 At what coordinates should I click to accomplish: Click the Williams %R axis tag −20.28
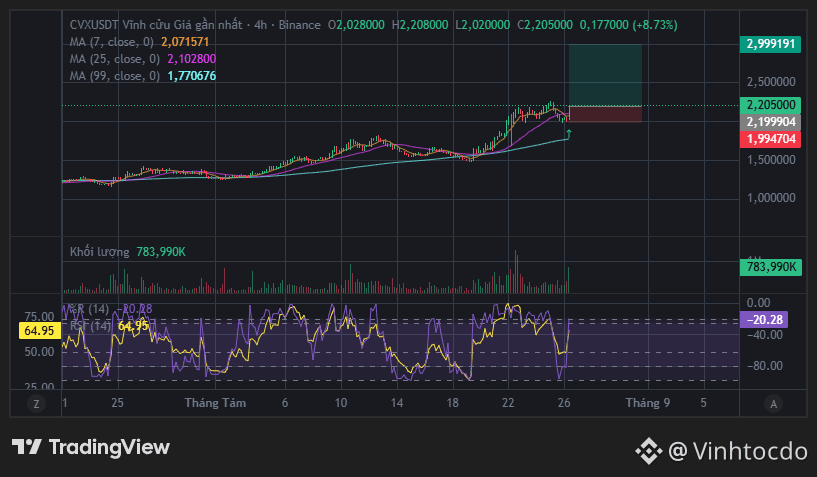click(x=764, y=320)
